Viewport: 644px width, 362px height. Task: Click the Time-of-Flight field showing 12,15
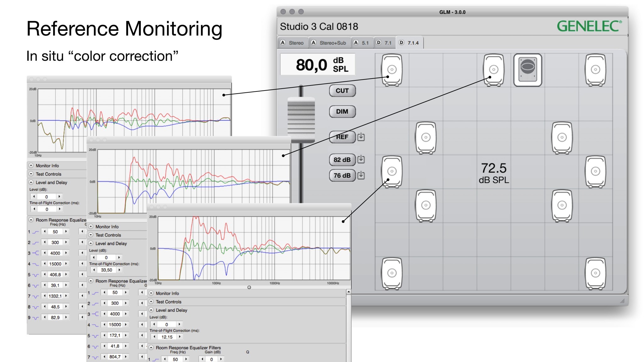pos(167,337)
